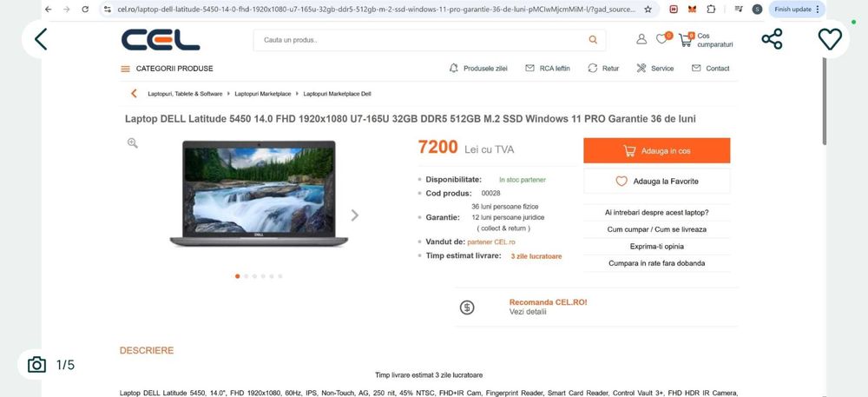868x397 pixels.
Task: Click the Adauga la Favorite button
Action: [656, 181]
